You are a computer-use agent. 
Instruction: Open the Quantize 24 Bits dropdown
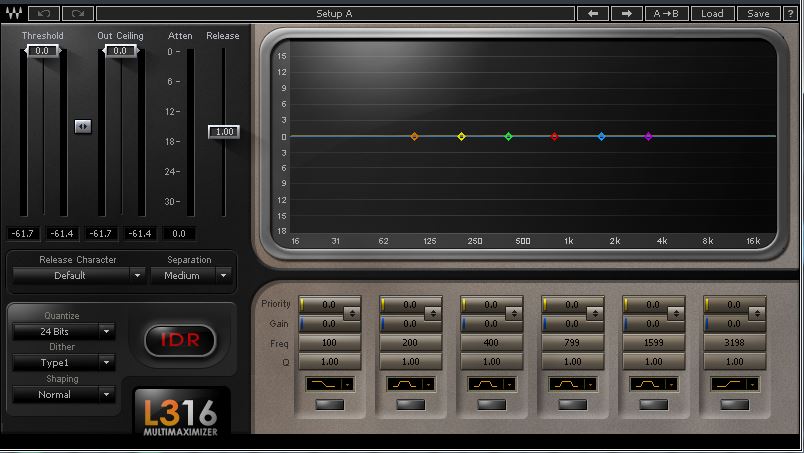64,331
